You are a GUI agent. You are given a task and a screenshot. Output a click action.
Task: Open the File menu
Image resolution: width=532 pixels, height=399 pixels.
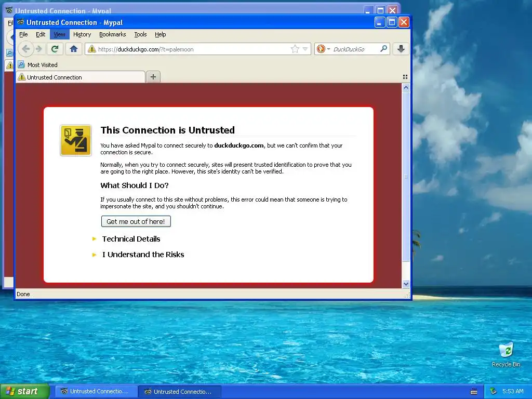(23, 34)
